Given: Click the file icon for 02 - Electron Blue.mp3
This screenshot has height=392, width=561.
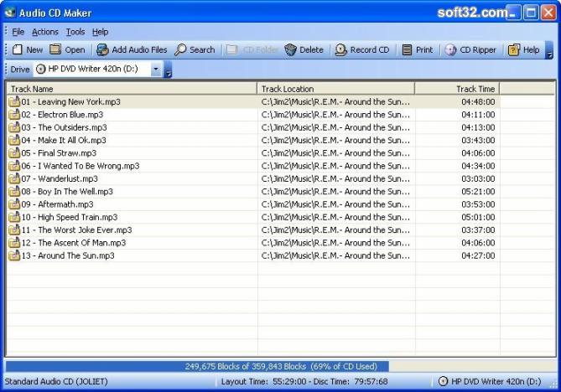Looking at the screenshot, I should coord(14,115).
